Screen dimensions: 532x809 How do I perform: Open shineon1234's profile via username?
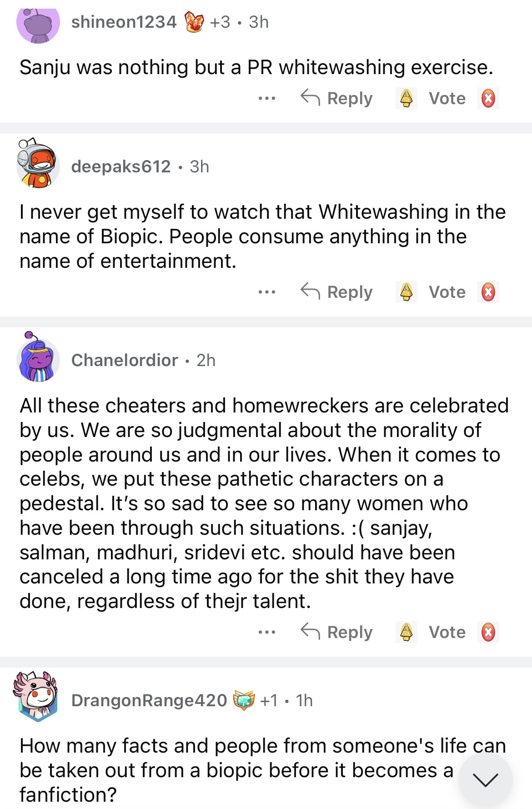(x=124, y=22)
